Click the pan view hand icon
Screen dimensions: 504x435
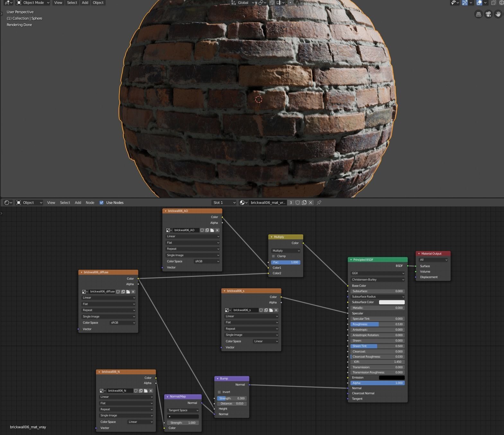tap(498, 14)
